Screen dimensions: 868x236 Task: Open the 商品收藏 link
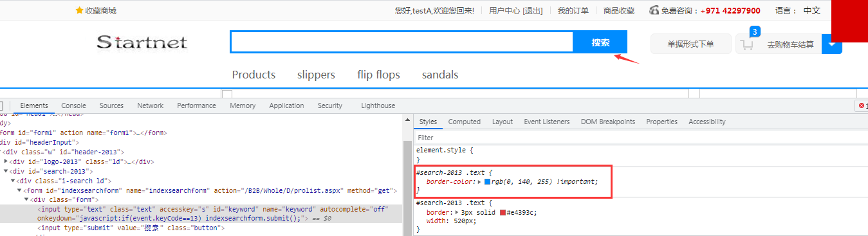(619, 10)
